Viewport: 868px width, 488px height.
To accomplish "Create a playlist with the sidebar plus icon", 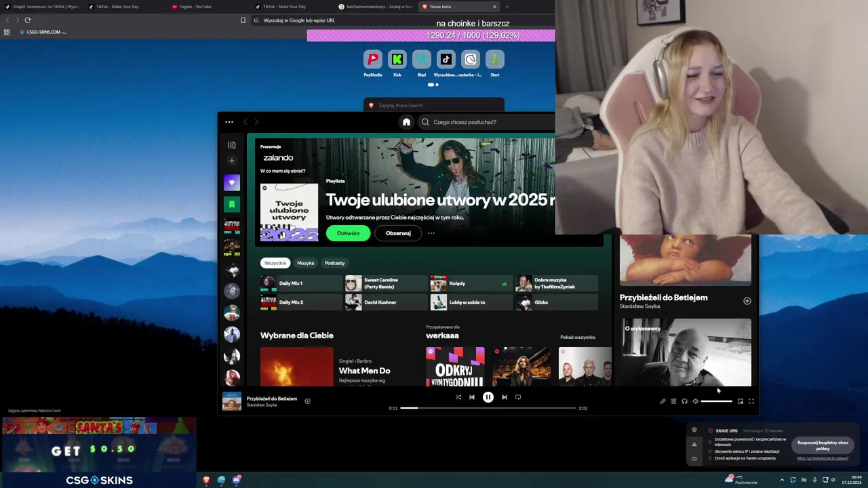I will (x=232, y=161).
